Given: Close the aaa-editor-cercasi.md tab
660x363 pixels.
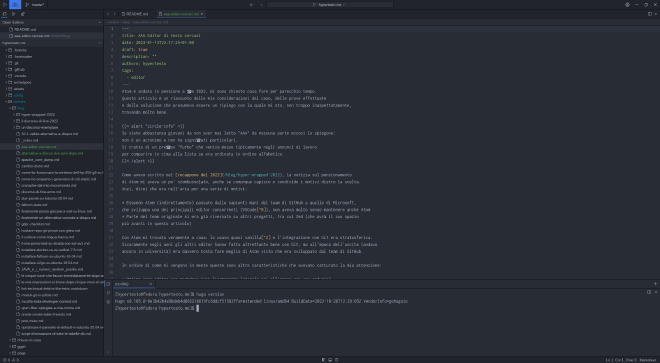Looking at the screenshot, I should (202, 14).
